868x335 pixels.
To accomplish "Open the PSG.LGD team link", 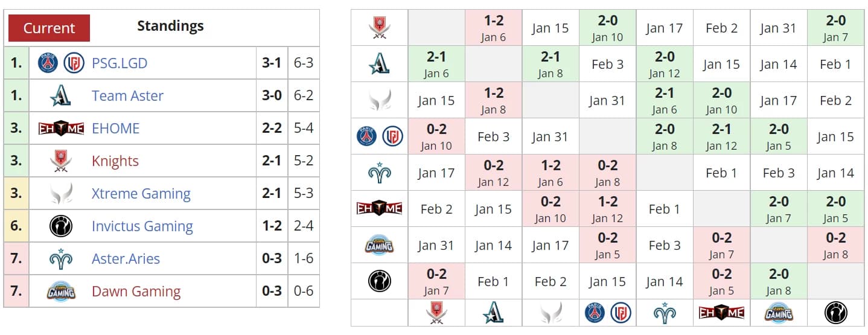I will point(120,63).
